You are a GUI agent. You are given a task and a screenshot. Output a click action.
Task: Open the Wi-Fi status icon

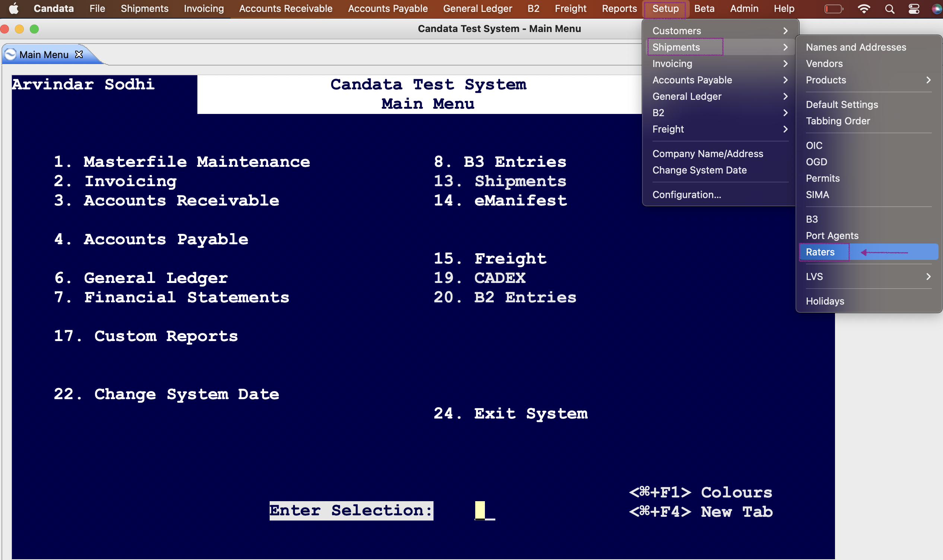click(864, 9)
